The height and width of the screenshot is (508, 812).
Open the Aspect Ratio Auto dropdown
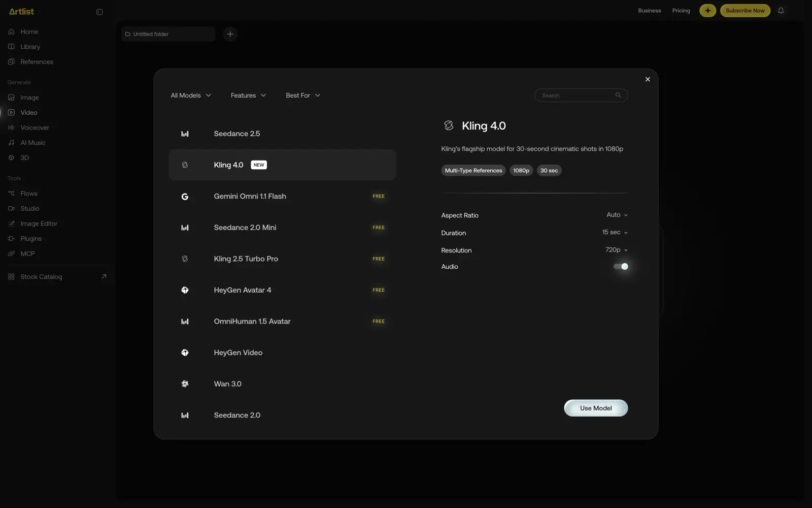[617, 215]
